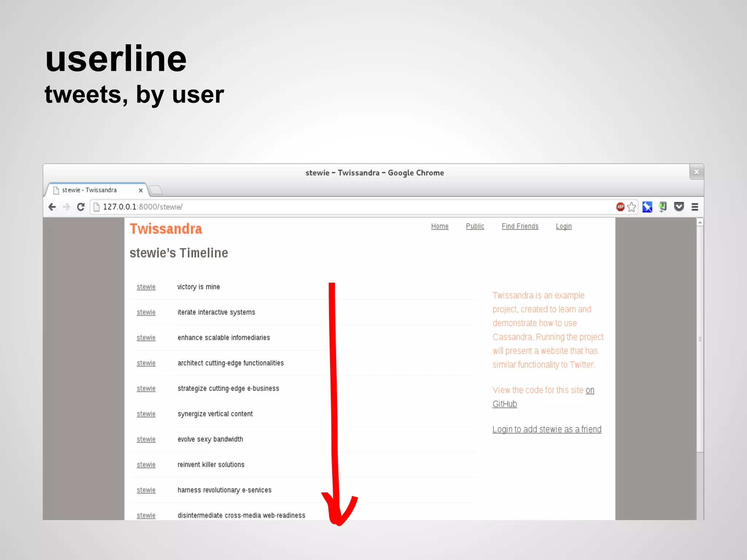This screenshot has height=560, width=747.
Task: Close the stewie - Twissandra tab
Action: click(x=141, y=190)
